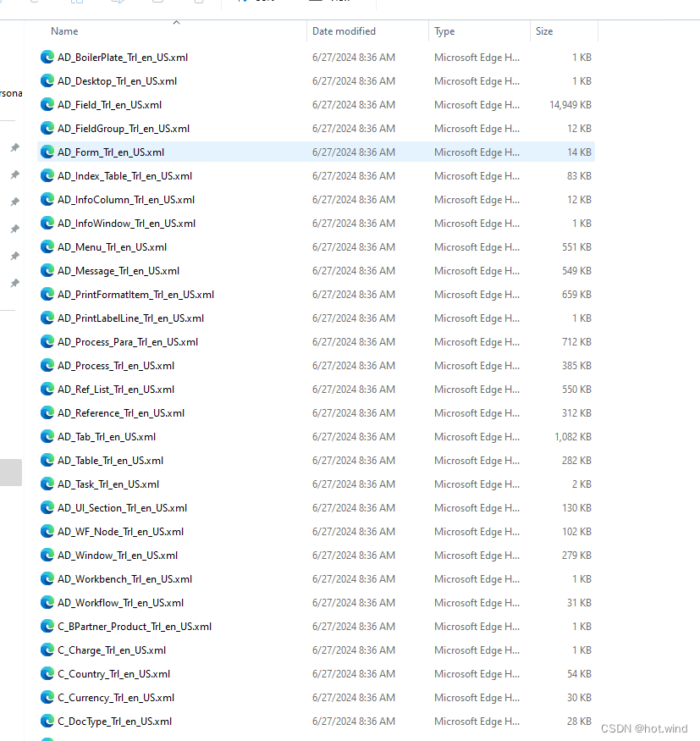
Task: Select file name AD_InfoColumn_Trl_en_US.xml
Action: click(126, 199)
